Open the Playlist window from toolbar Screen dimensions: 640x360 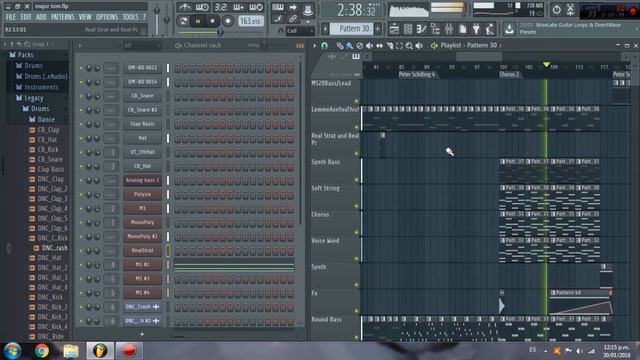[394, 29]
